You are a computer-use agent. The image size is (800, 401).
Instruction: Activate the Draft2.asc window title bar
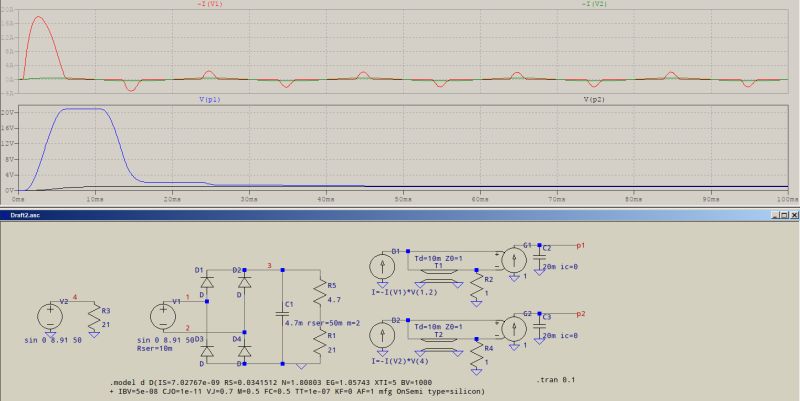(x=400, y=215)
